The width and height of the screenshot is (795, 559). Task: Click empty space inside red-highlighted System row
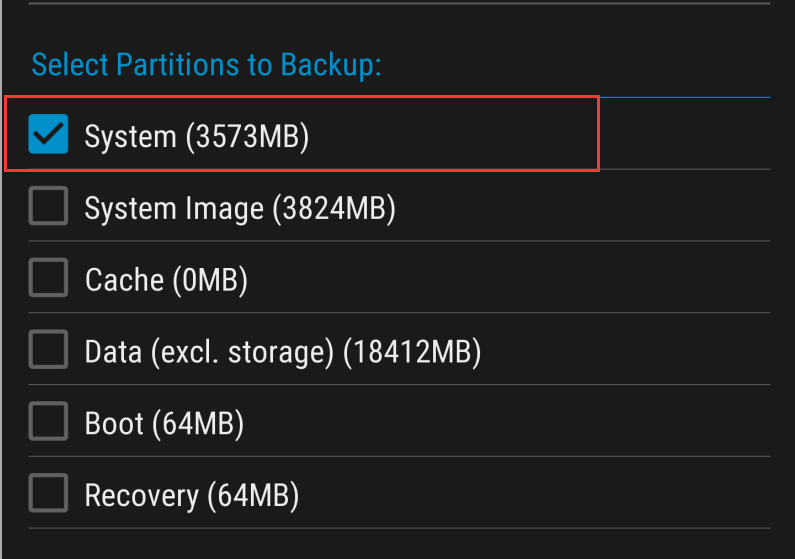pyautogui.click(x=460, y=134)
